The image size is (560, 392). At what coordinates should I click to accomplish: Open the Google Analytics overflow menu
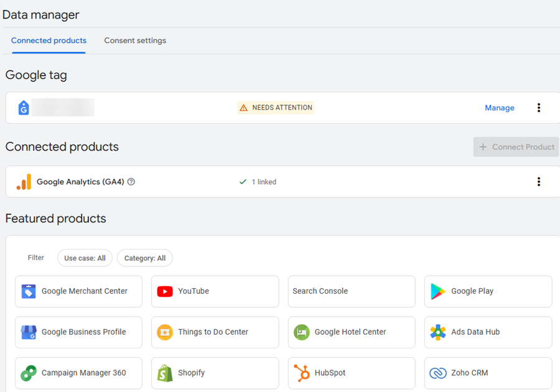(538, 182)
